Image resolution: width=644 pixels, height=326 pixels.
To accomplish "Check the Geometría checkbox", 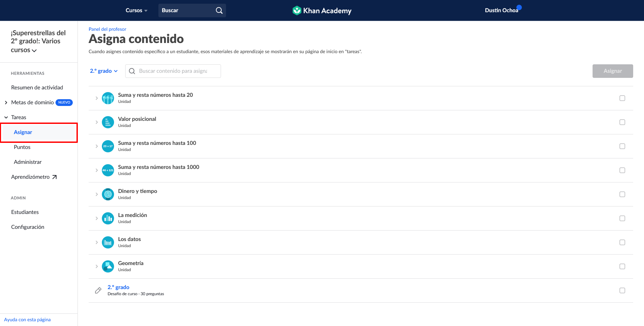I will pyautogui.click(x=622, y=266).
